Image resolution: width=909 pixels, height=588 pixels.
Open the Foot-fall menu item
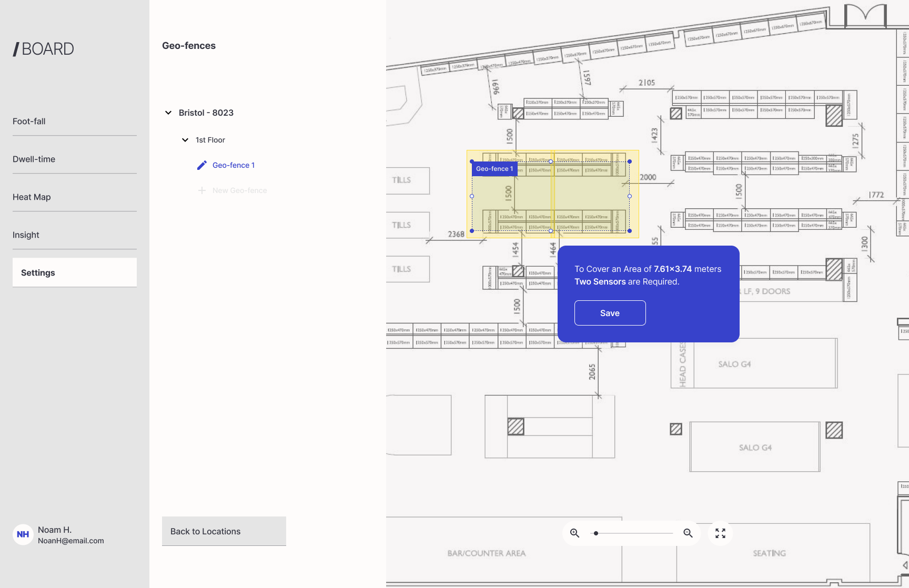pos(75,121)
